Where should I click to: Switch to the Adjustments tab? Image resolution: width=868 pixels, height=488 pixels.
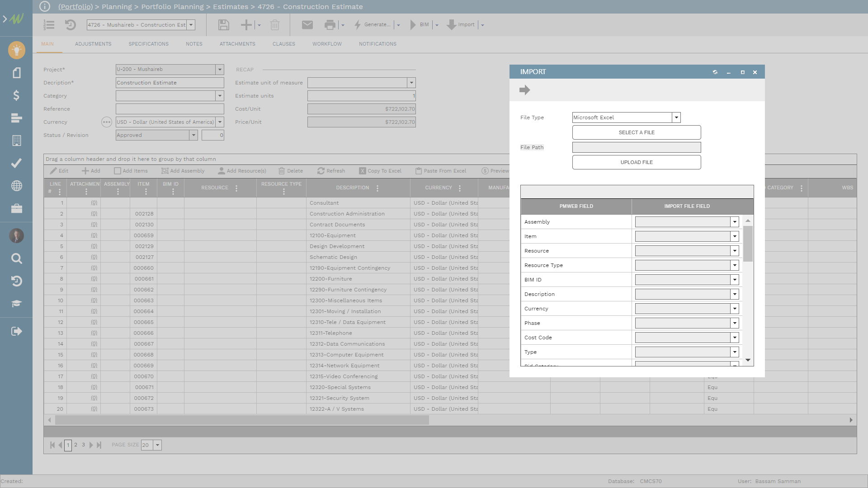pos(92,43)
